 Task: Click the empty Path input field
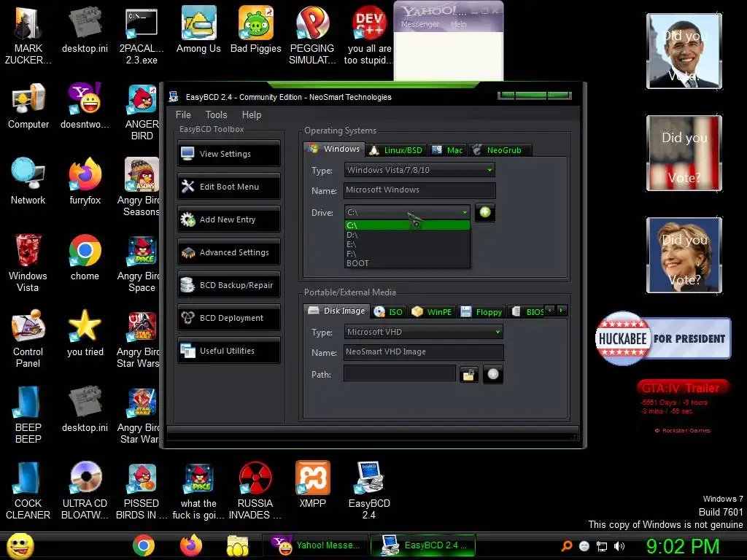pyautogui.click(x=399, y=373)
